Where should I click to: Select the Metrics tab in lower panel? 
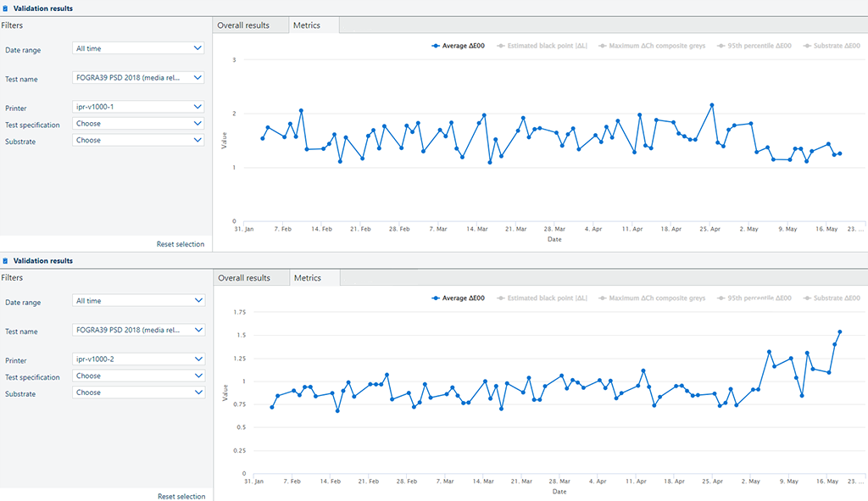[x=307, y=278]
